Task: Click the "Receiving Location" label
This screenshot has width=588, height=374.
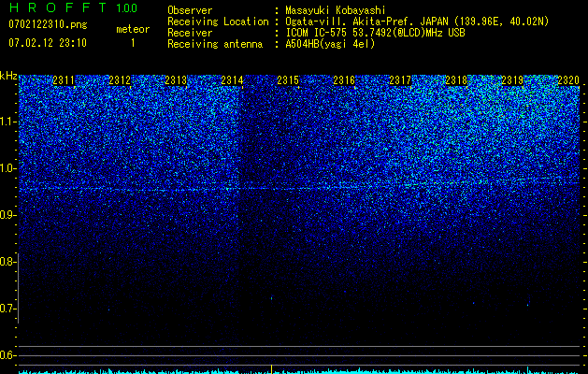Action: tap(218, 22)
